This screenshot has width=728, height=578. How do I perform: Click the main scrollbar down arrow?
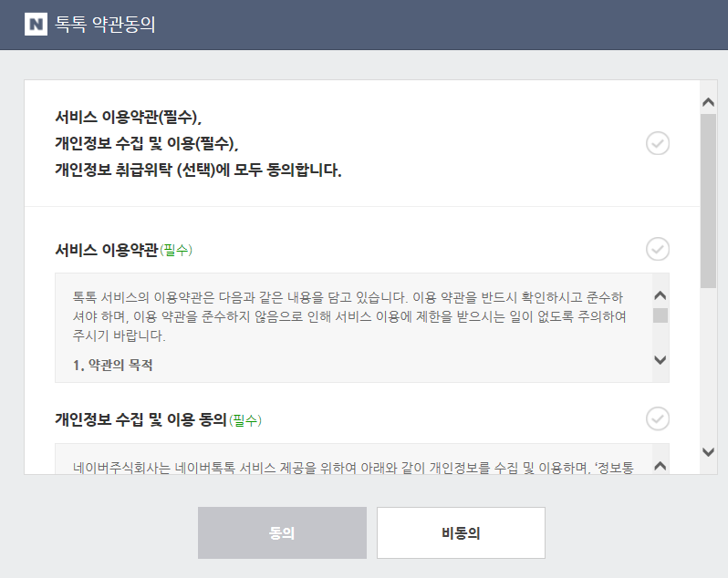pyautogui.click(x=708, y=452)
